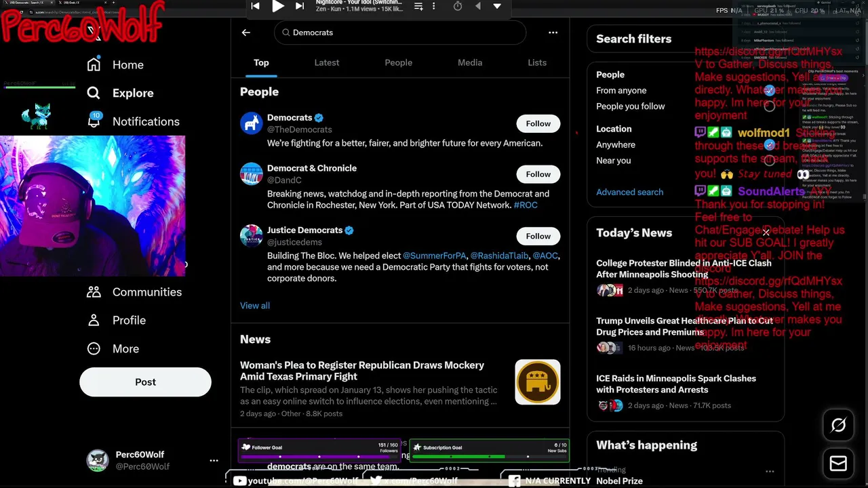The height and width of the screenshot is (488, 868).
Task: Open ICE Raids in Minneapolis story
Action: [x=676, y=384]
